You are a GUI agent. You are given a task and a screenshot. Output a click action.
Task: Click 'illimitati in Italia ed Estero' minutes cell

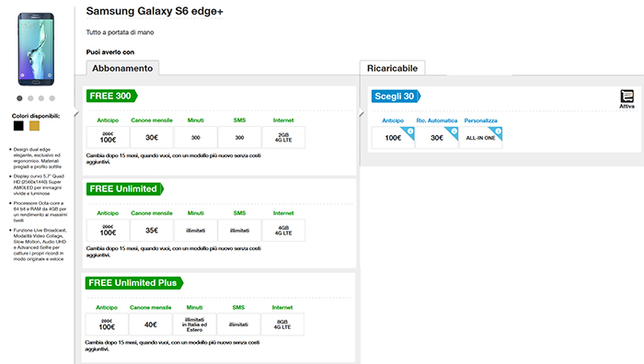click(194, 324)
